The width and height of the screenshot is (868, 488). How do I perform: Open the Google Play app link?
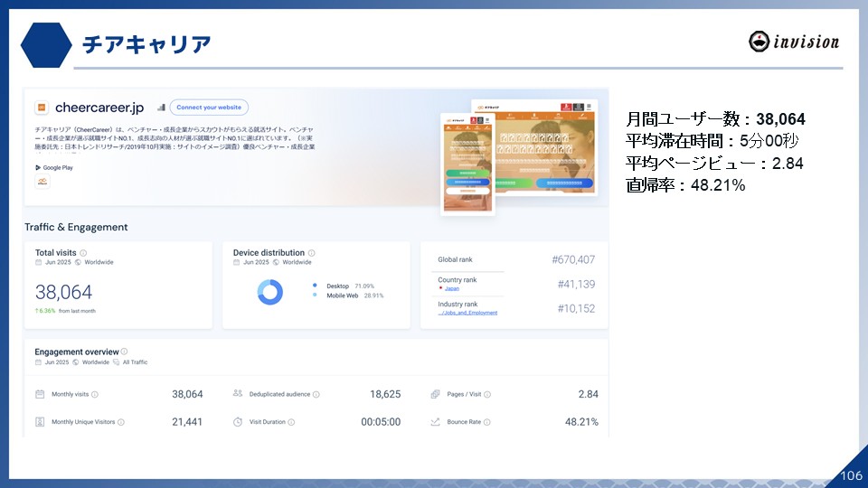tap(54, 168)
